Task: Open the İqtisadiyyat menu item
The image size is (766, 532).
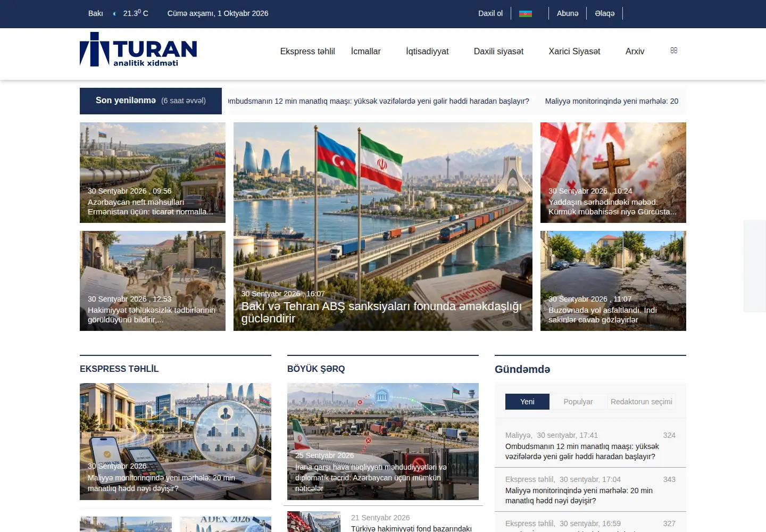Action: pos(427,52)
